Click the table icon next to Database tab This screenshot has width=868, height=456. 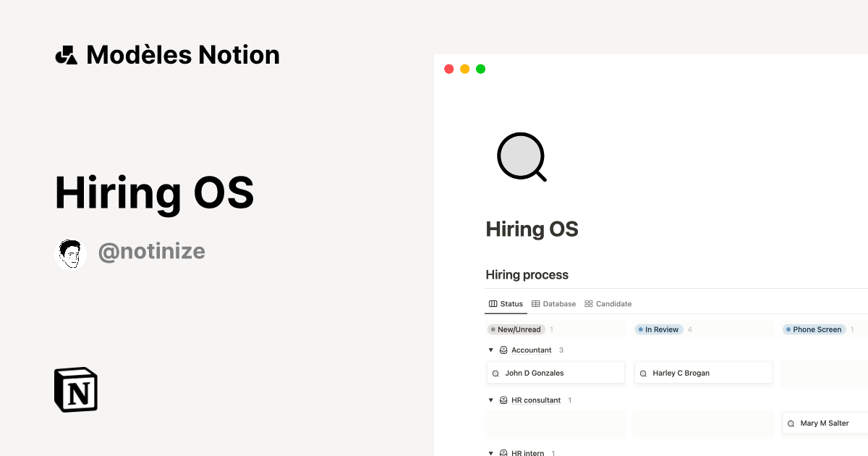535,303
